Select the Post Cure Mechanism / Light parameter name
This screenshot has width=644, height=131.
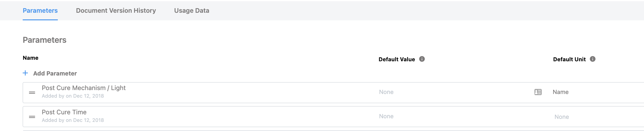pyautogui.click(x=84, y=88)
